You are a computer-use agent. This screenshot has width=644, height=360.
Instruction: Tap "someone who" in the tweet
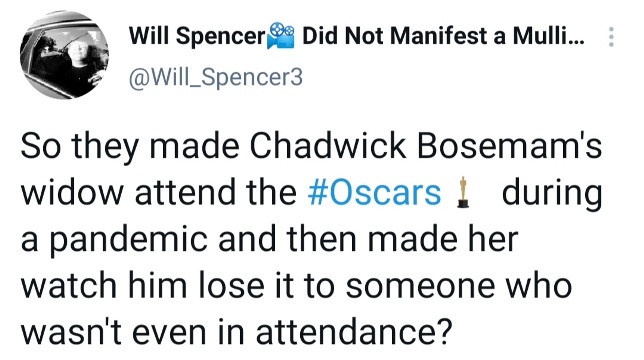point(459,286)
